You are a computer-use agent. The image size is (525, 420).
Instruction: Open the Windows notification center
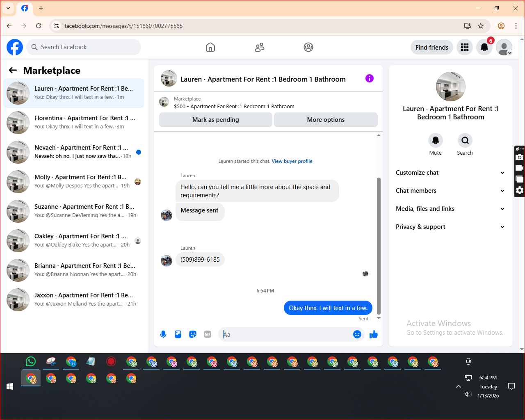click(511, 386)
